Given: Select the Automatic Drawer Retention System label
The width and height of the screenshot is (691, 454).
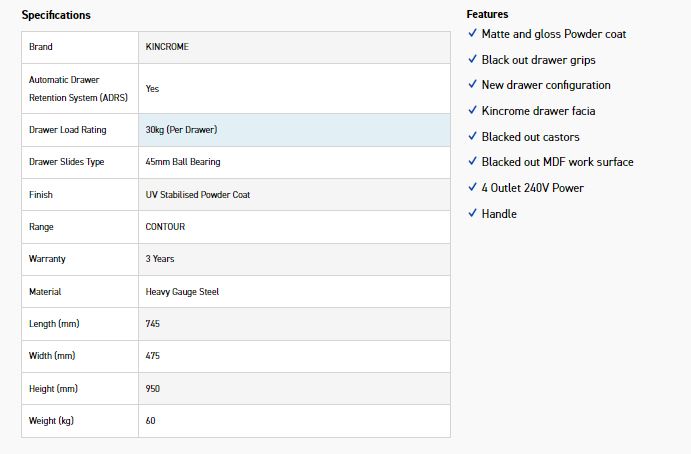Looking at the screenshot, I should 78,89.
